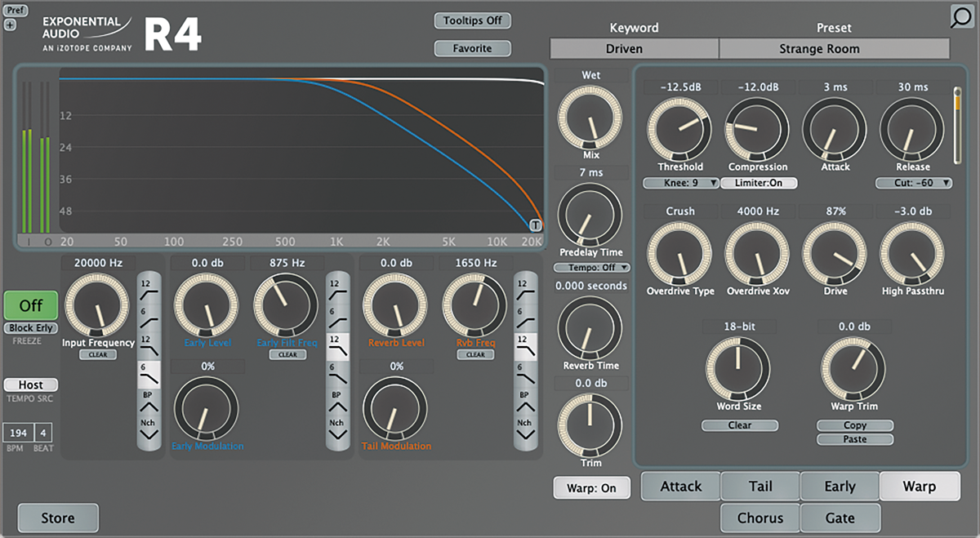Click Clear under Word Size
The image size is (980, 538).
coord(740,425)
